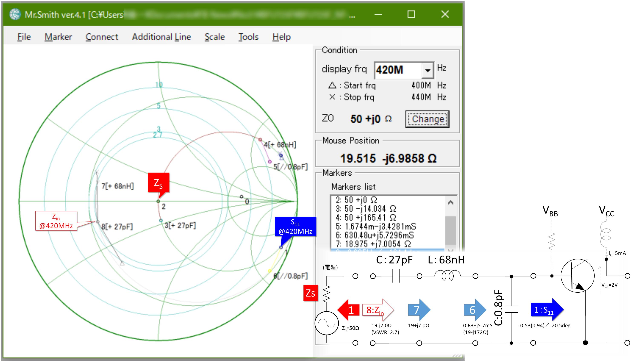The width and height of the screenshot is (644, 362).
Task: Select marker row '5: 1.6744m-j3.4281mS'
Action: [x=388, y=227]
